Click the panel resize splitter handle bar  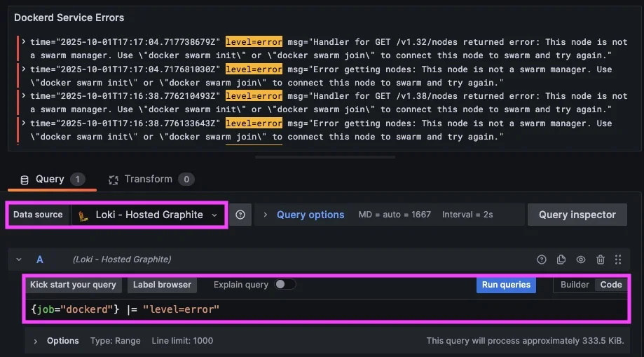click(x=325, y=157)
